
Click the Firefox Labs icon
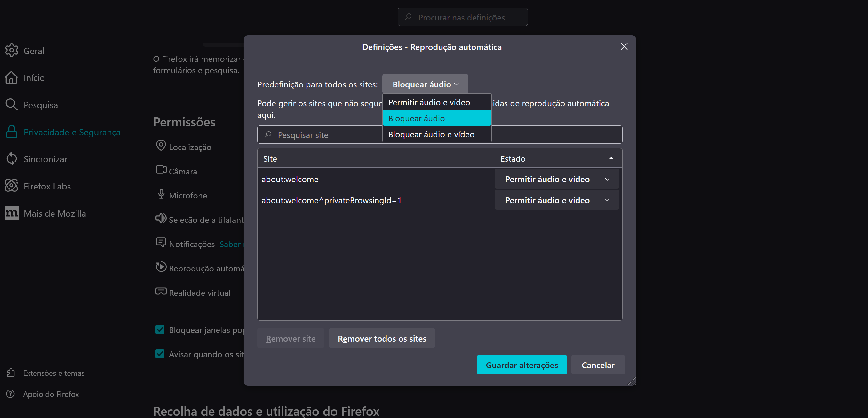[x=12, y=186]
